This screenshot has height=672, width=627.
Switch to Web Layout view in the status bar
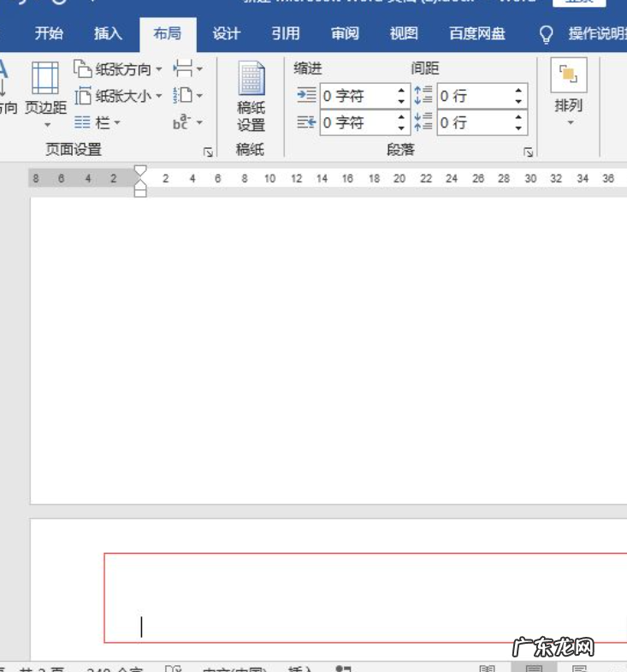[580, 669]
